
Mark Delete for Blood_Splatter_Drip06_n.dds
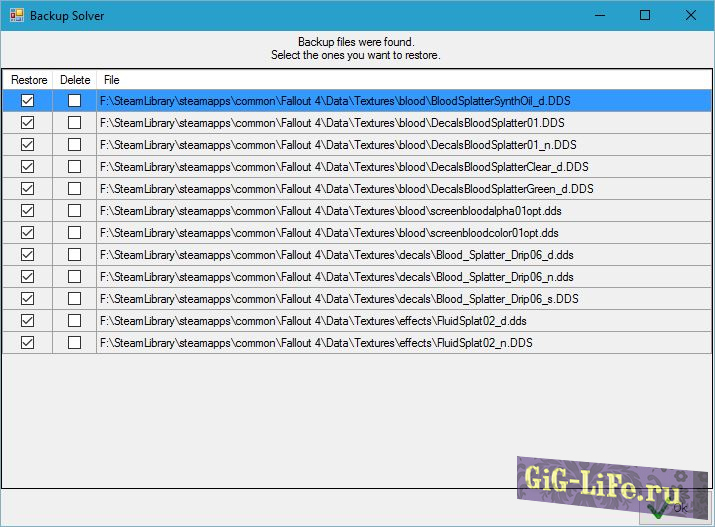click(74, 276)
